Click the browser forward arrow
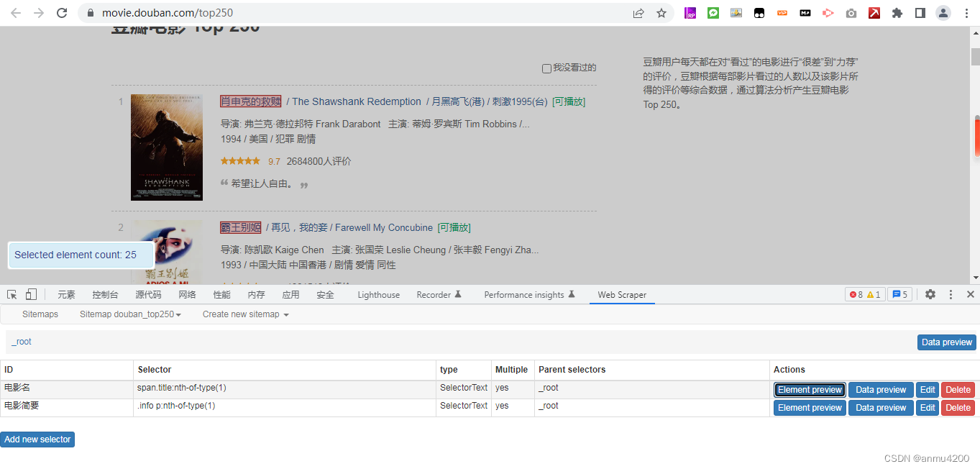This screenshot has height=469, width=980. point(39,13)
